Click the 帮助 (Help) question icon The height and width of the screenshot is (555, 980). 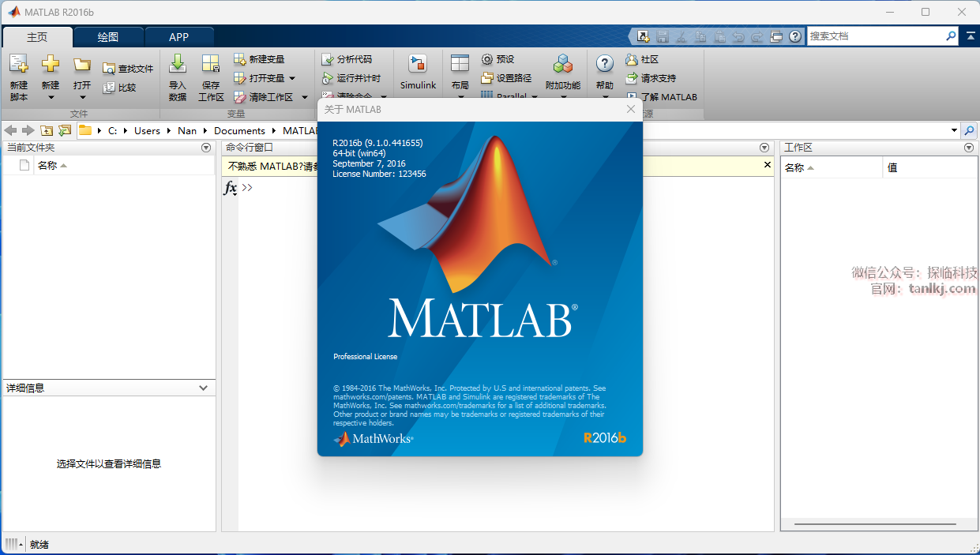tap(605, 65)
